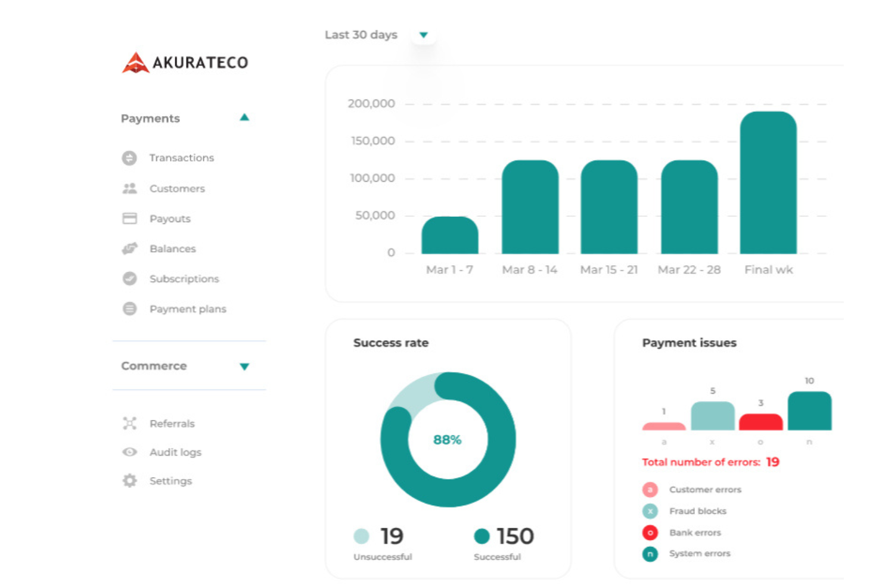Click the Payment plans icon
882x588 pixels.
pyautogui.click(x=129, y=309)
